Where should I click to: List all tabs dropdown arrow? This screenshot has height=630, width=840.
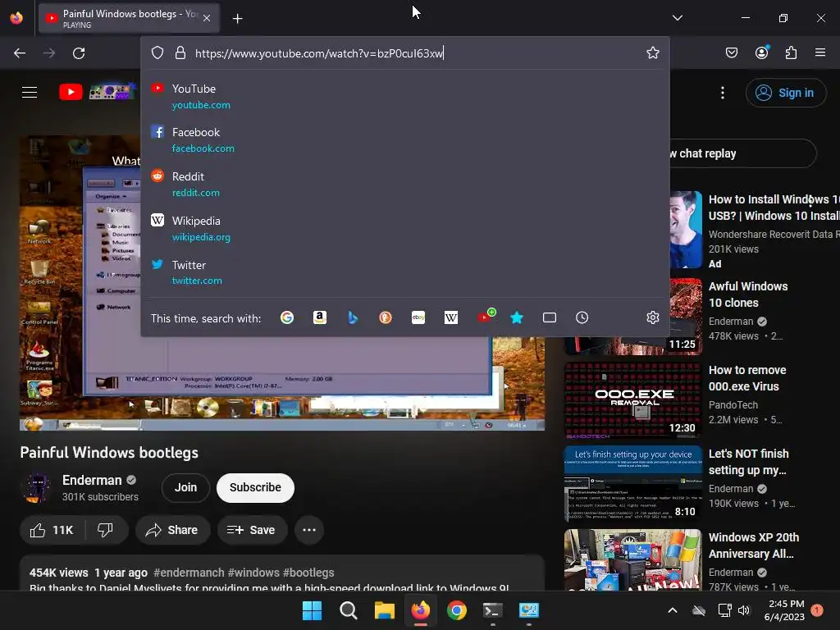677,18
